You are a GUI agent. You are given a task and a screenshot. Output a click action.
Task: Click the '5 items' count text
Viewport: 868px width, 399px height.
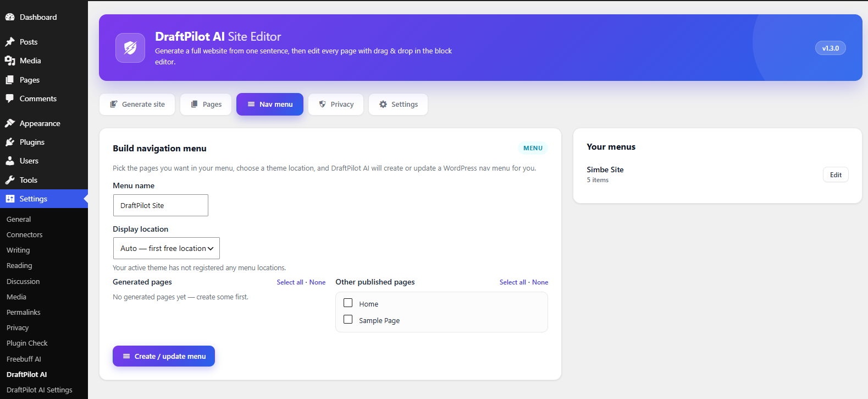pos(598,180)
